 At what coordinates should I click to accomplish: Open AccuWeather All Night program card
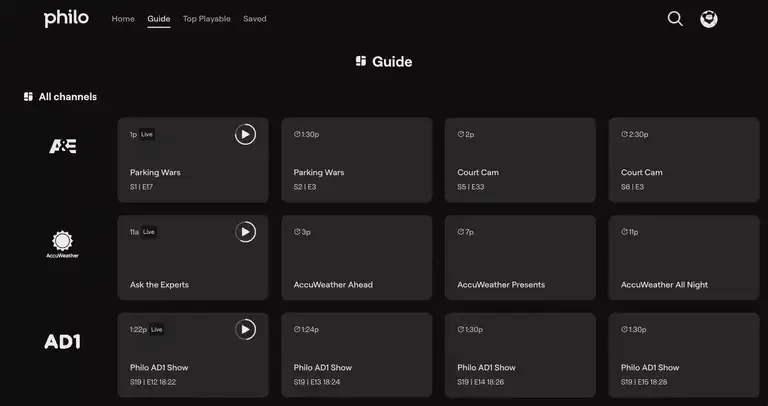(x=684, y=258)
